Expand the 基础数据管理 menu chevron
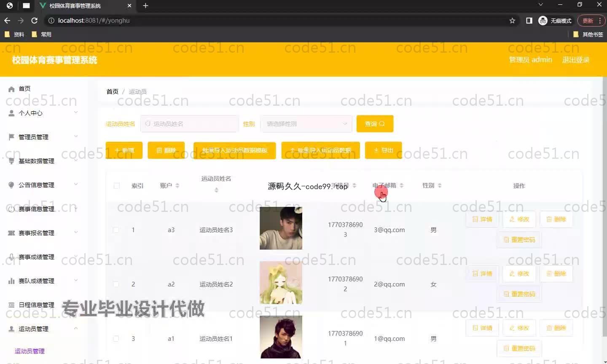 pyautogui.click(x=76, y=161)
